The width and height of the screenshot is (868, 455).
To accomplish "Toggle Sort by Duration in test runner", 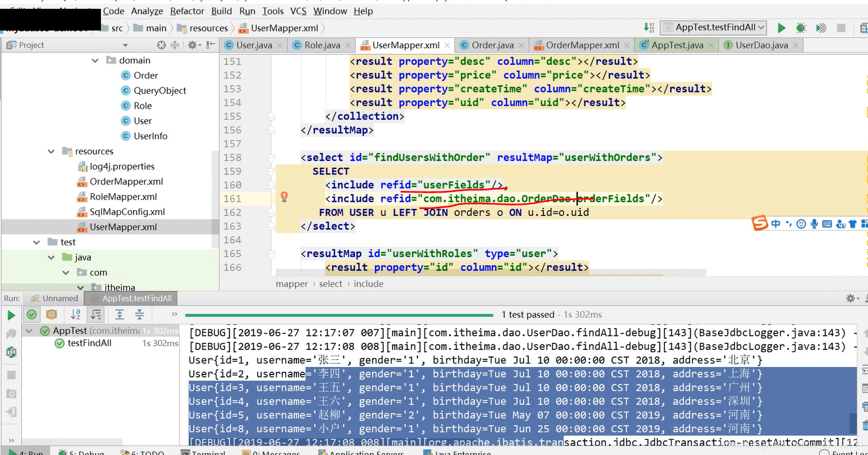I will pyautogui.click(x=95, y=315).
